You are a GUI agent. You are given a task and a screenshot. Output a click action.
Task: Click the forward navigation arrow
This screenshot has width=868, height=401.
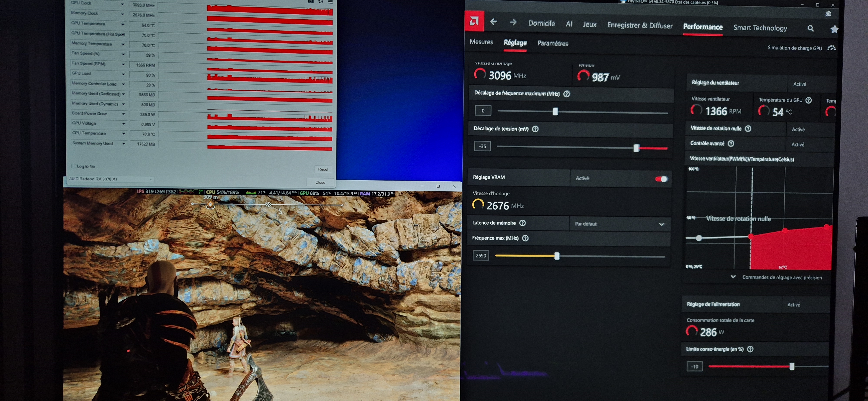pos(513,22)
